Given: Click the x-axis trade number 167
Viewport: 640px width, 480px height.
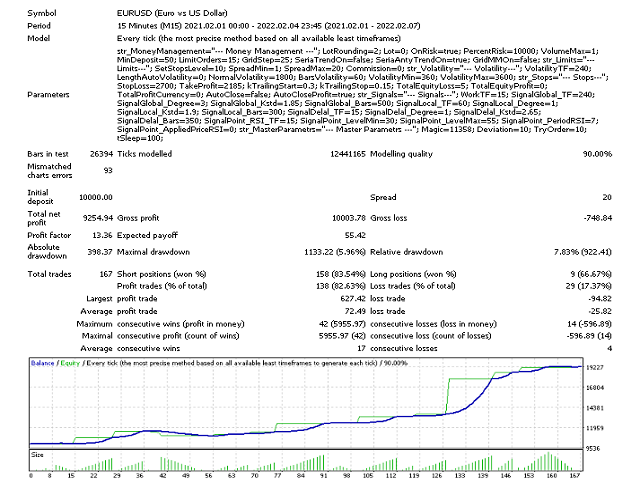Looking at the screenshot, I should tap(575, 476).
